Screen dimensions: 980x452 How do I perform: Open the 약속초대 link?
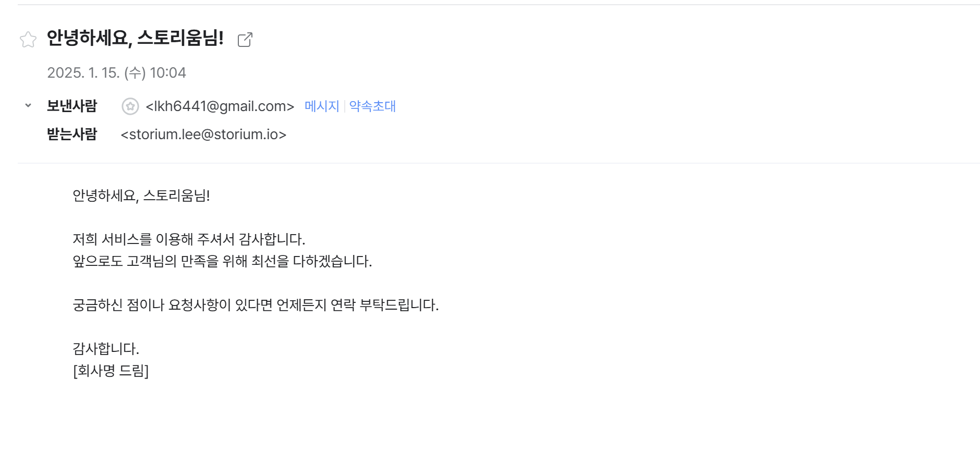click(372, 106)
